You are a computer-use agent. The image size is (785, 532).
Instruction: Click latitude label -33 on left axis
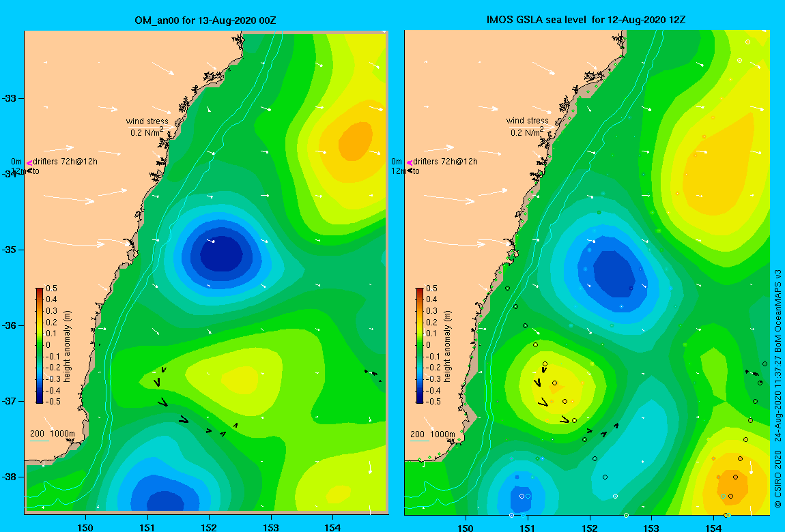(x=10, y=98)
